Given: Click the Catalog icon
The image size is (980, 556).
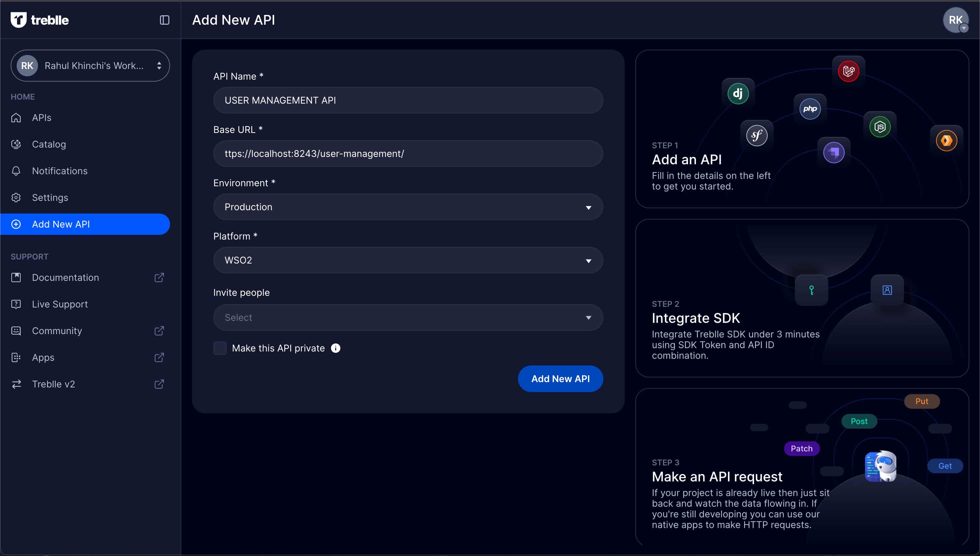Looking at the screenshot, I should [16, 144].
